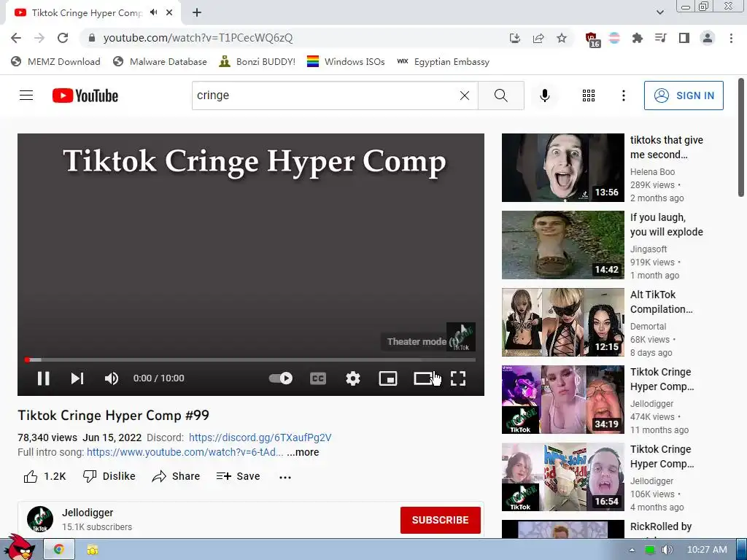The image size is (747, 560).
Task: Enter full screen mode
Action: pyautogui.click(x=458, y=378)
